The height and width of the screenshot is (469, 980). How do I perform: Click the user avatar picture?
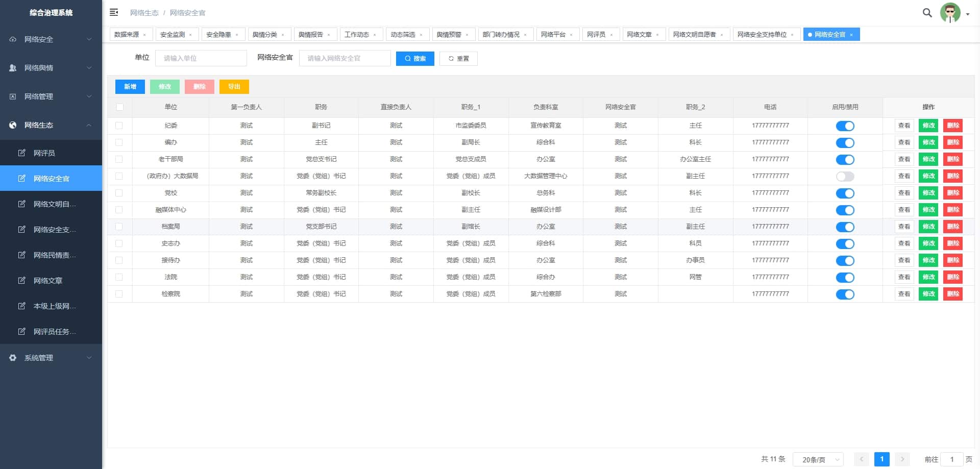tap(950, 13)
